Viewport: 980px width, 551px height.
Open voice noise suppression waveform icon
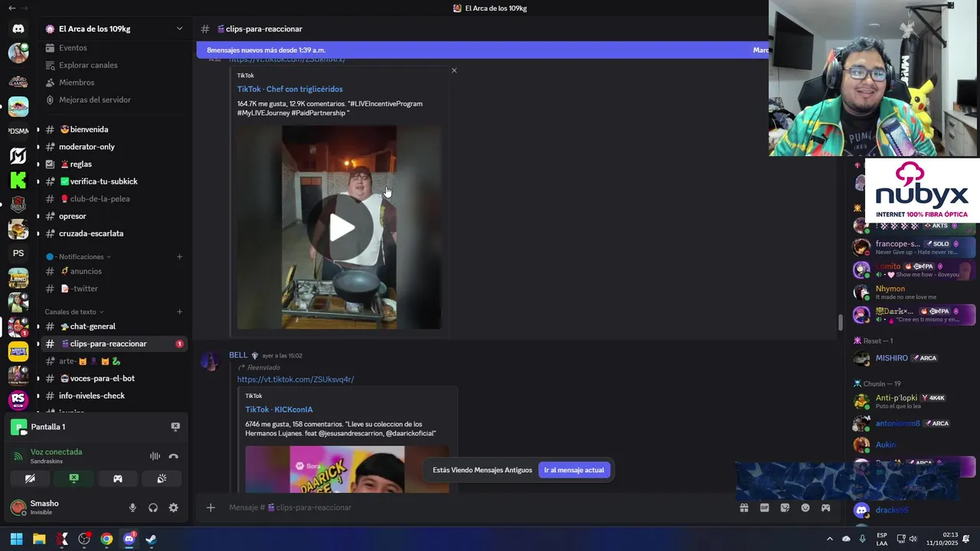(155, 456)
